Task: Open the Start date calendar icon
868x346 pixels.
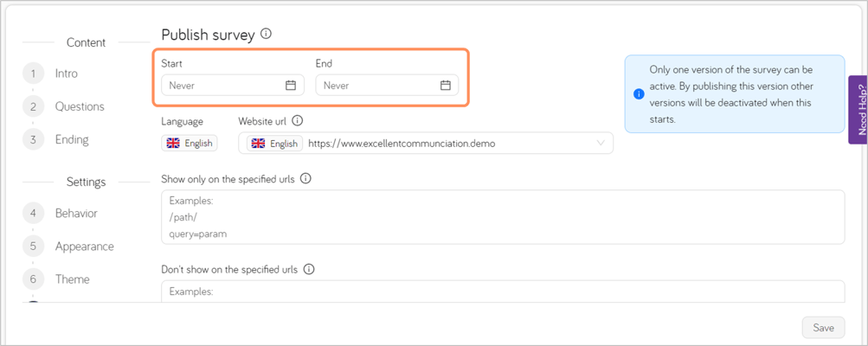Action: (x=291, y=85)
